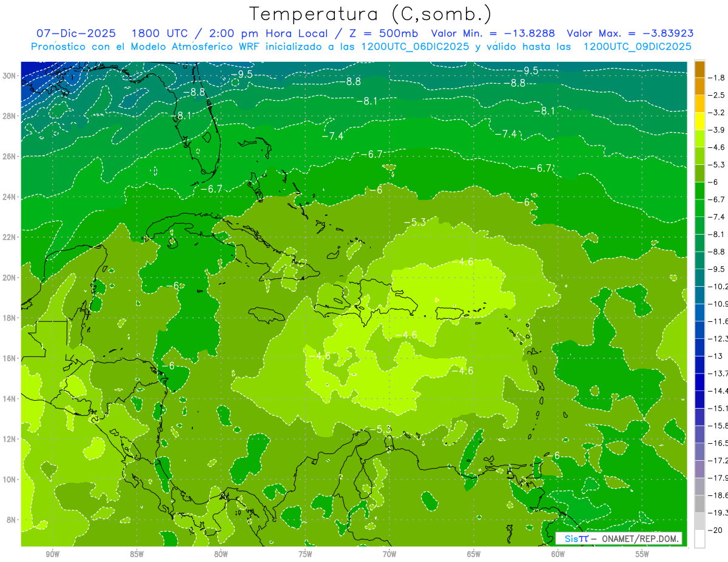Click the '80W' longitude axis label

(x=221, y=554)
